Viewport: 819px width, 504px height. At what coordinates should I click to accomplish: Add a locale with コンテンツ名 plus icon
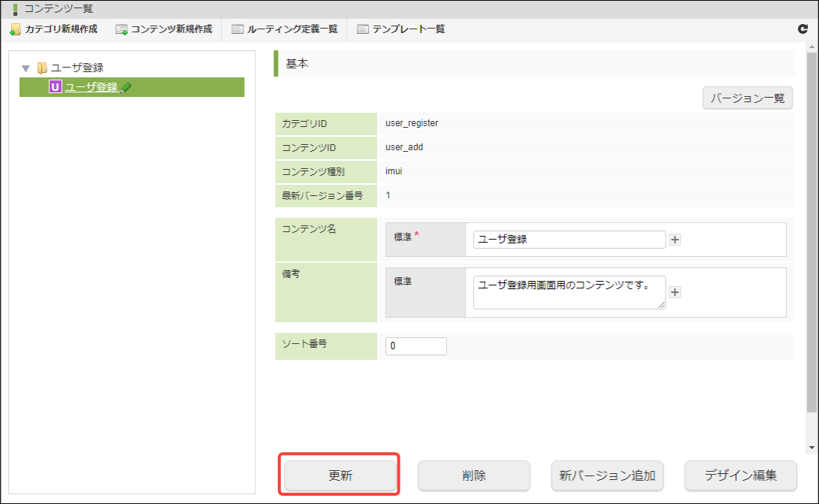point(675,240)
